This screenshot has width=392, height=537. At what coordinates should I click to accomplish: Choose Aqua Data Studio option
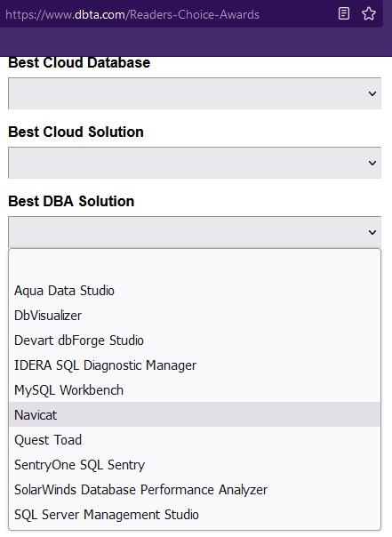(195, 291)
